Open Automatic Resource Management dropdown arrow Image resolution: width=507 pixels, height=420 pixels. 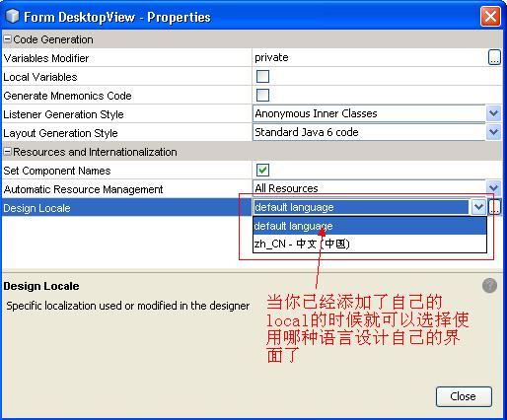click(493, 188)
